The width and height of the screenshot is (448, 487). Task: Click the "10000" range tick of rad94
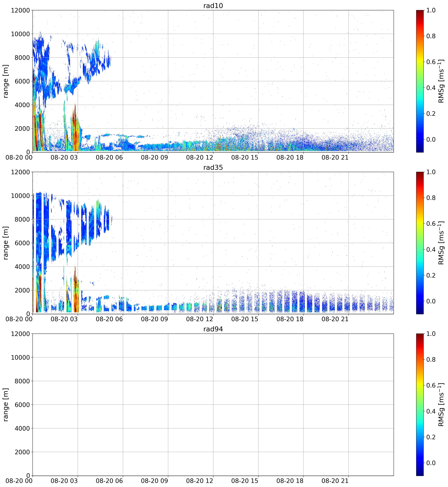click(20, 357)
